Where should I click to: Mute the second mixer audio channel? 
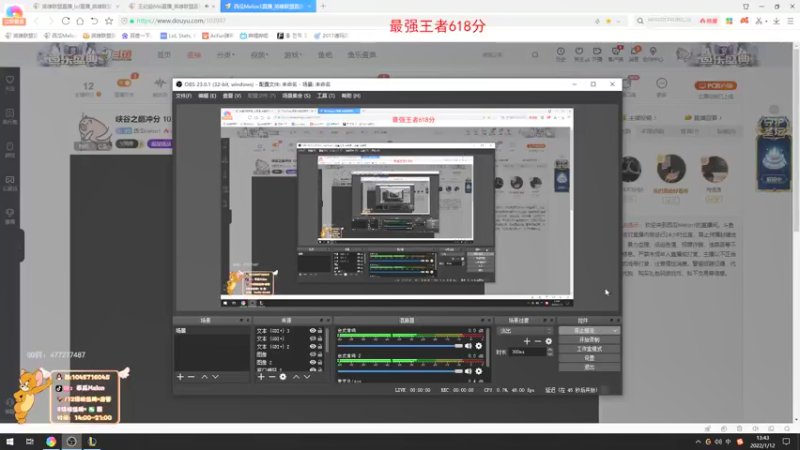click(x=468, y=371)
